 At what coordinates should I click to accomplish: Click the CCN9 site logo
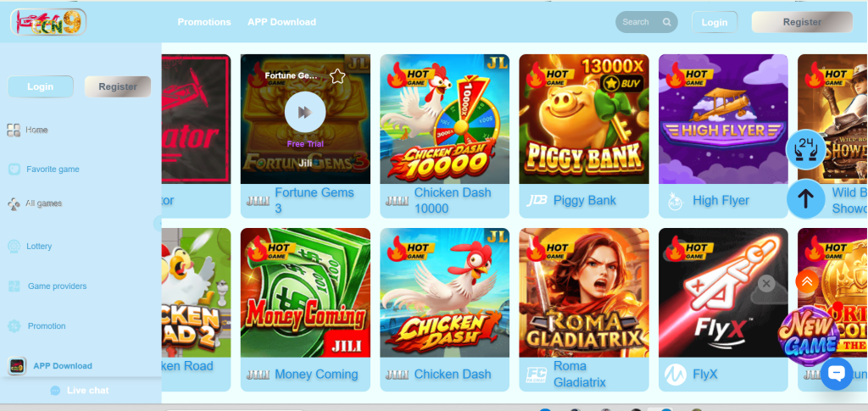click(48, 22)
